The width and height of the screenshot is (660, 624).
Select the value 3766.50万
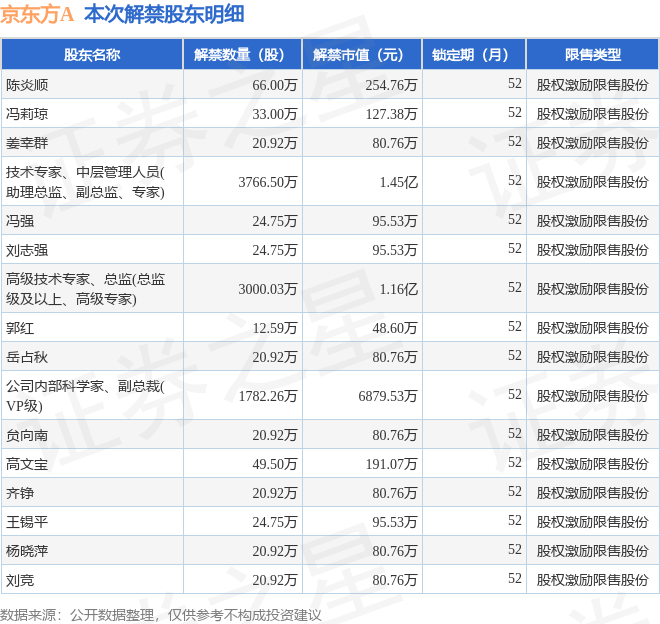tap(268, 182)
